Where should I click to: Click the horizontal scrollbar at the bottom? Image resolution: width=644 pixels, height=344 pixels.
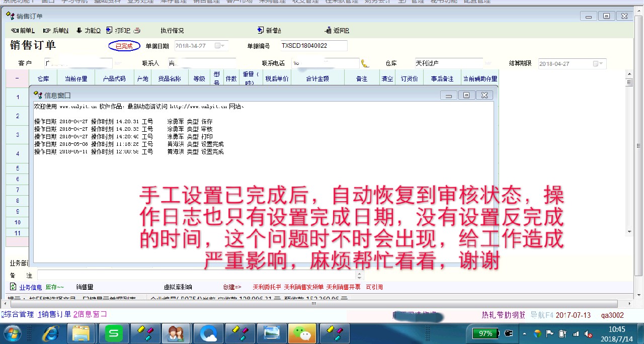point(312,304)
